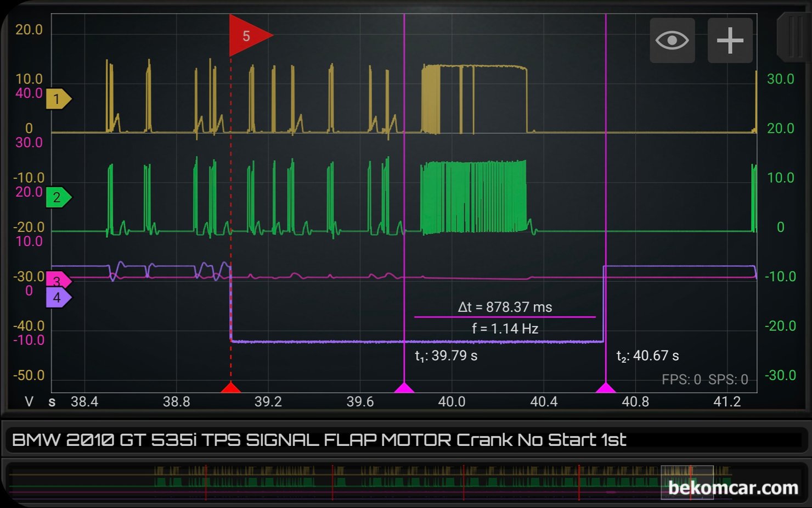Click the yellow 20.0 voltage scale label
Image resolution: width=812 pixels, height=508 pixels.
29,30
